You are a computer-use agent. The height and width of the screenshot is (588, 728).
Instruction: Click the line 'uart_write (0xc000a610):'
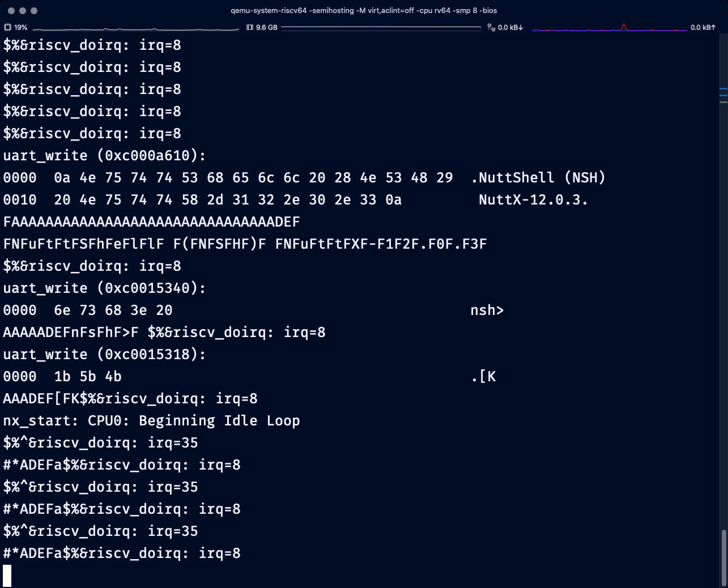(x=105, y=156)
